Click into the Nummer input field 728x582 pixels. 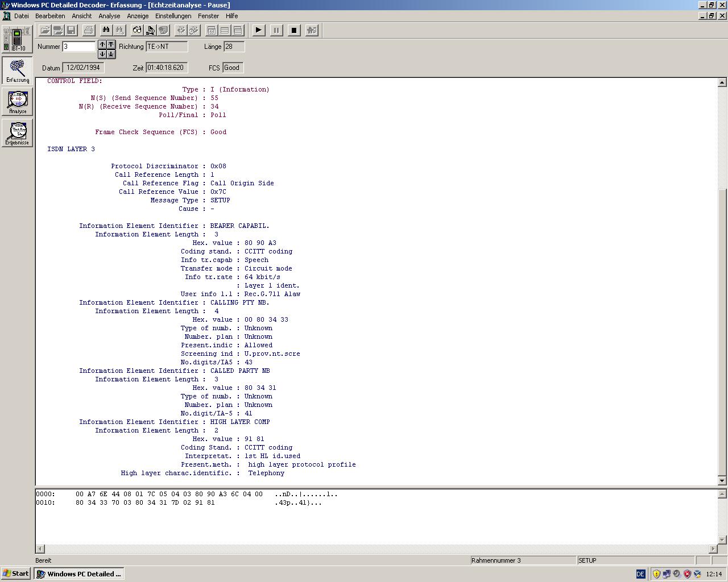79,47
